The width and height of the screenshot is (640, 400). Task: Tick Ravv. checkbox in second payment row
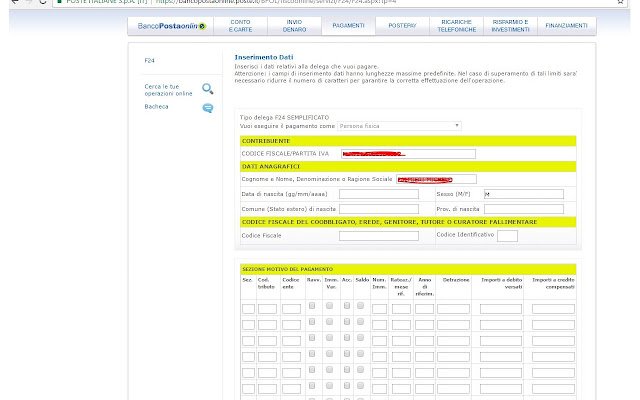click(x=312, y=322)
